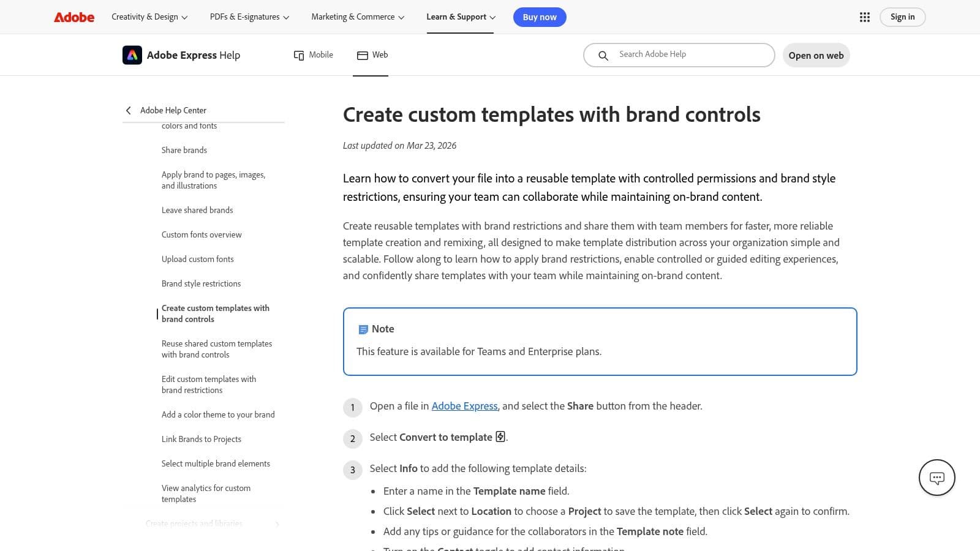The width and height of the screenshot is (980, 551).
Task: Expand the Marketing & Commerce menu
Action: [358, 17]
